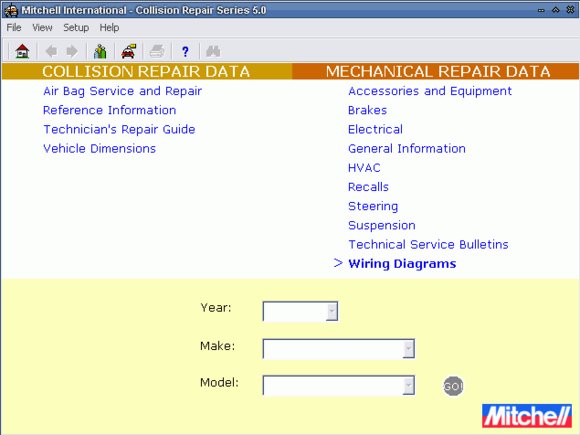Click the binoculars Find icon
This screenshot has height=435, width=580.
[213, 51]
